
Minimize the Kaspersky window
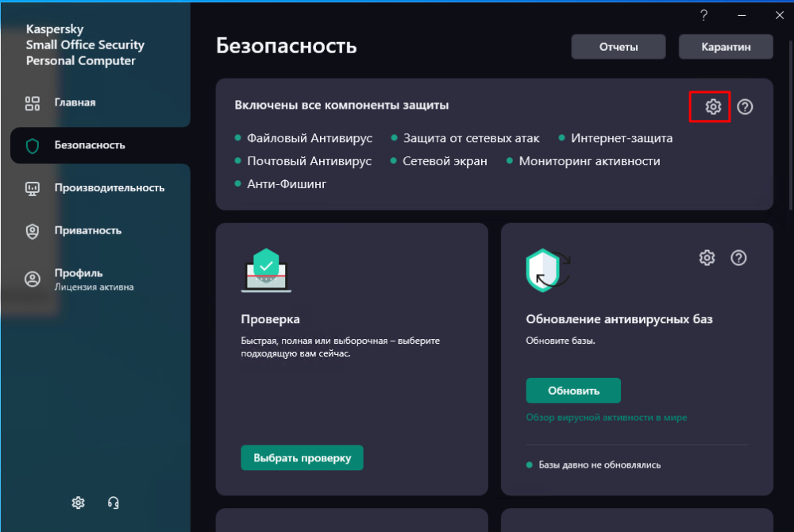(x=742, y=15)
